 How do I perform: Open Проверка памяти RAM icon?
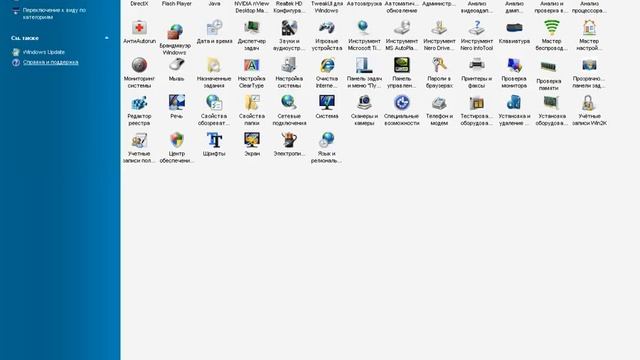[549, 67]
